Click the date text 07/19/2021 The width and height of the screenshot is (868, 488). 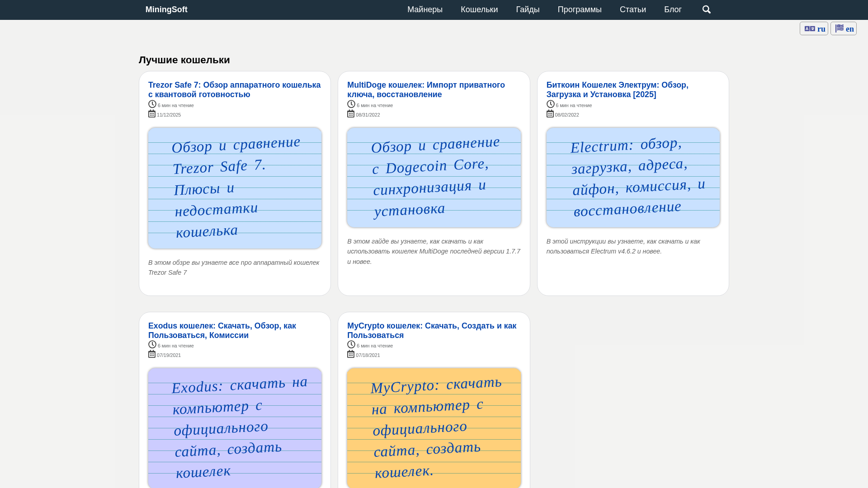pos(169,355)
